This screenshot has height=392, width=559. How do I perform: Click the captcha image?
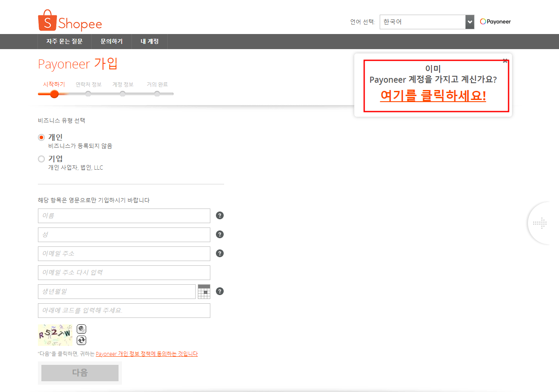click(55, 335)
